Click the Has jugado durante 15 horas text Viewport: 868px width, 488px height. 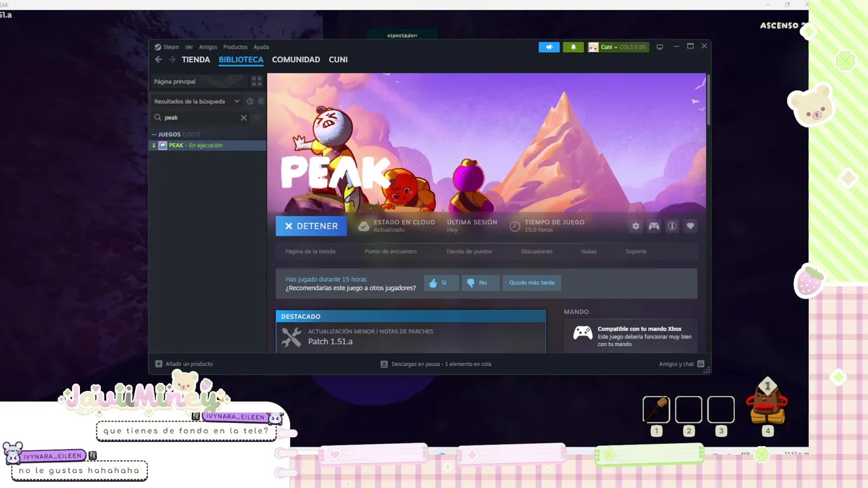326,279
